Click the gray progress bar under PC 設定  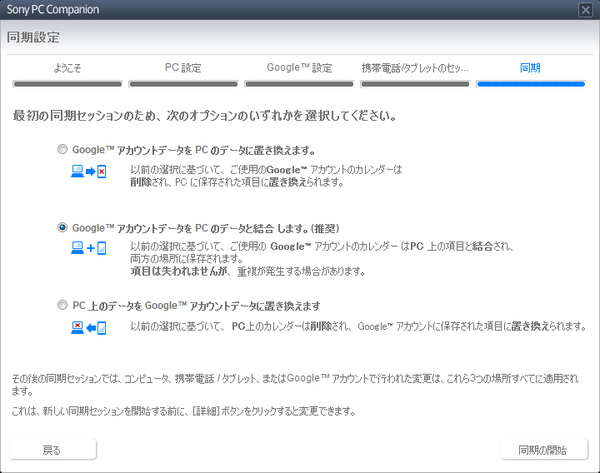pyautogui.click(x=183, y=84)
